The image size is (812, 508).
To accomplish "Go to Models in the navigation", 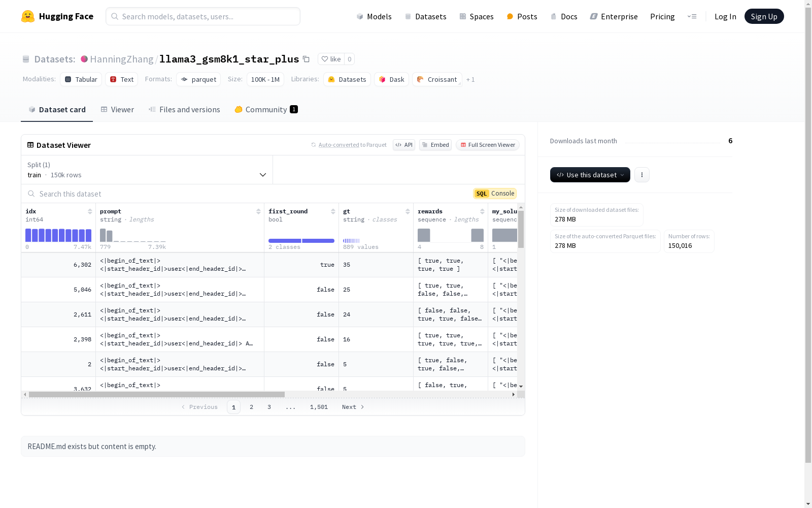I will click(x=374, y=16).
